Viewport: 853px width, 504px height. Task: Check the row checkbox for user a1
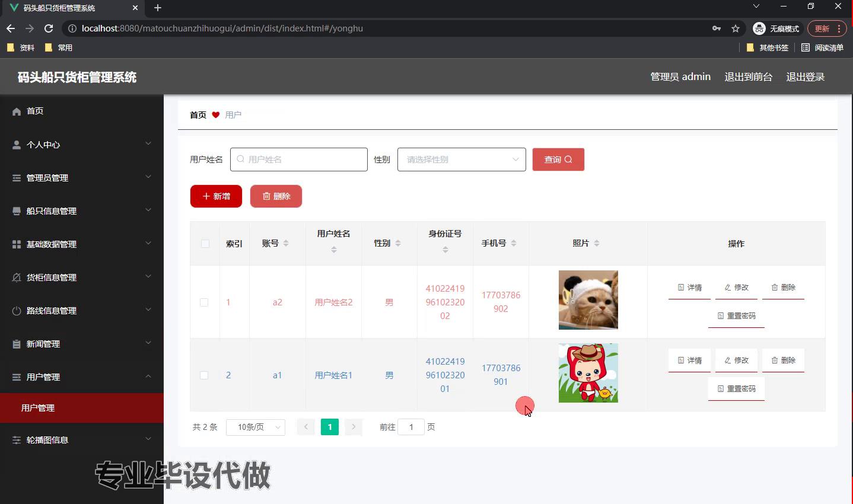tap(204, 375)
